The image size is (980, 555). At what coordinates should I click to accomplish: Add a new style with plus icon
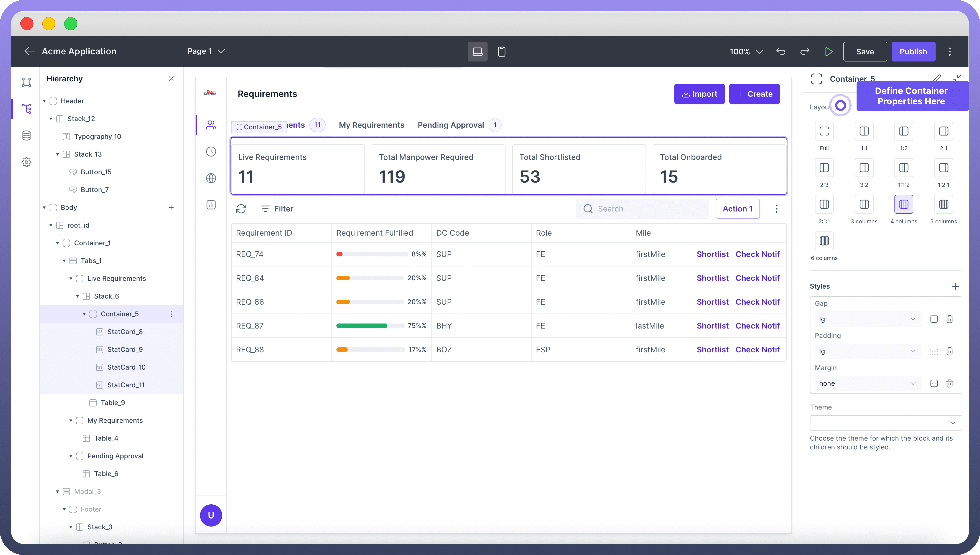pos(955,286)
